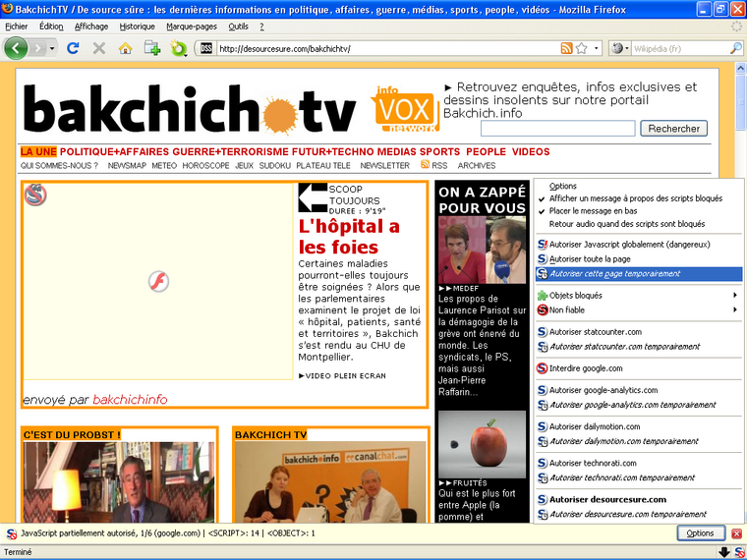Open the POLITIQUE+AFFAIRES section
The height and width of the screenshot is (560, 747).
pyautogui.click(x=114, y=152)
